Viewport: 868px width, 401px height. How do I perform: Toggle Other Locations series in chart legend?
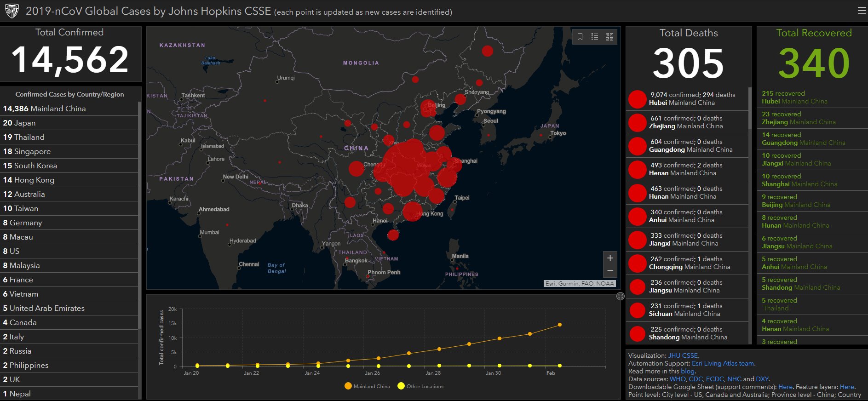[420, 386]
